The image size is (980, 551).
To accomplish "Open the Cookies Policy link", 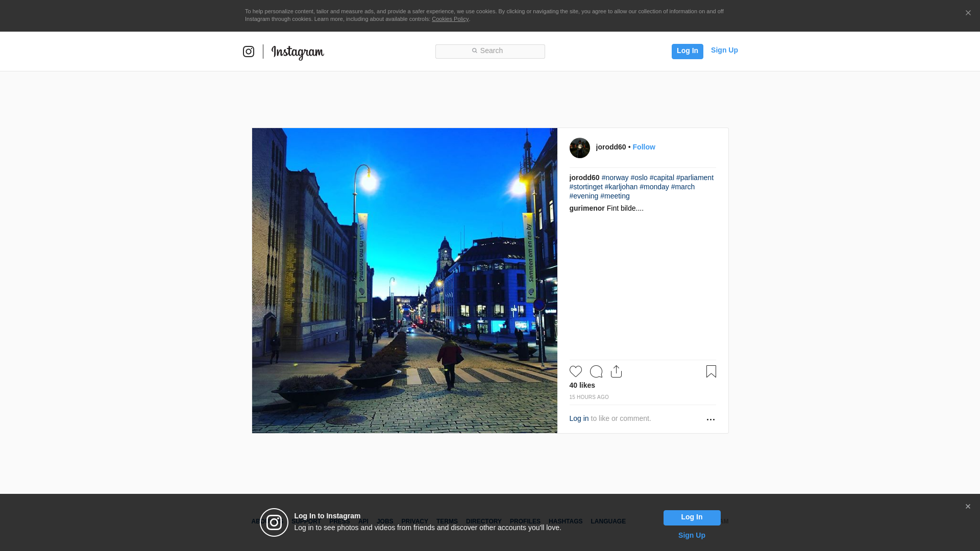I will [450, 19].
